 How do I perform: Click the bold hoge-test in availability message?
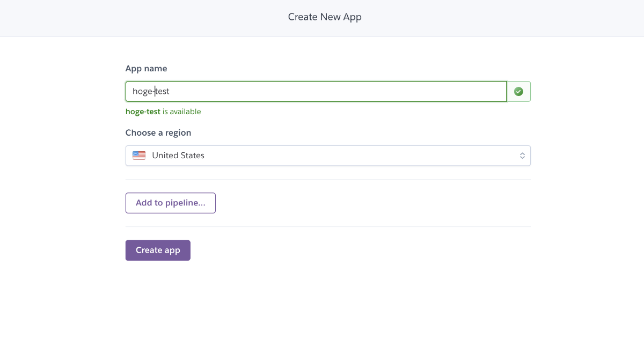click(x=143, y=112)
